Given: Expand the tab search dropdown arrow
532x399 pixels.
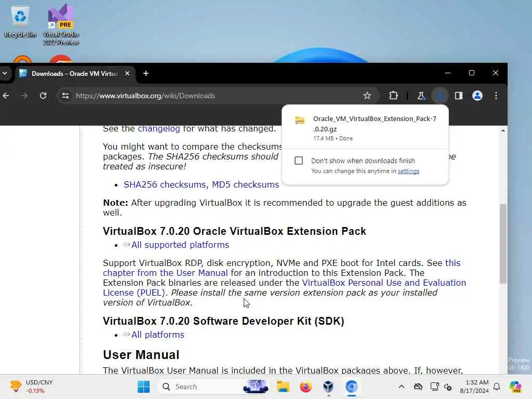Looking at the screenshot, I should tap(5, 73).
